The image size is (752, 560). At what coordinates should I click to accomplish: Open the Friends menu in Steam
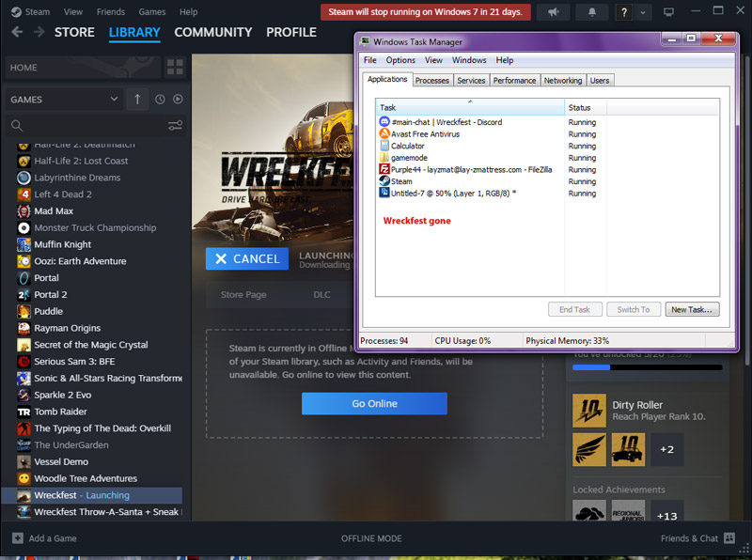click(x=111, y=12)
